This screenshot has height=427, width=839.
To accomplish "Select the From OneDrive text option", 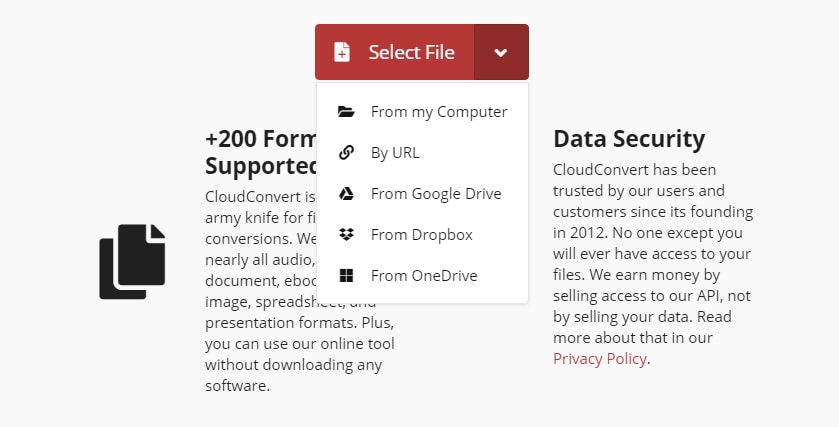I will (424, 276).
